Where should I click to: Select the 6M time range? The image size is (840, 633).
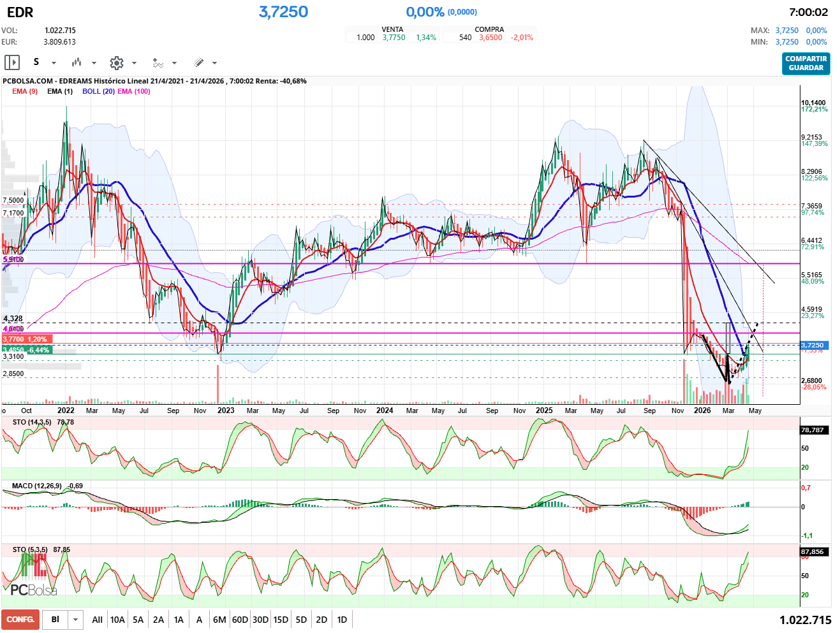[219, 620]
